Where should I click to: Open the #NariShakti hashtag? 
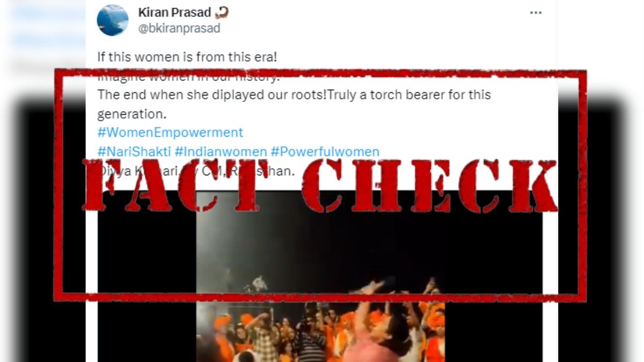134,152
